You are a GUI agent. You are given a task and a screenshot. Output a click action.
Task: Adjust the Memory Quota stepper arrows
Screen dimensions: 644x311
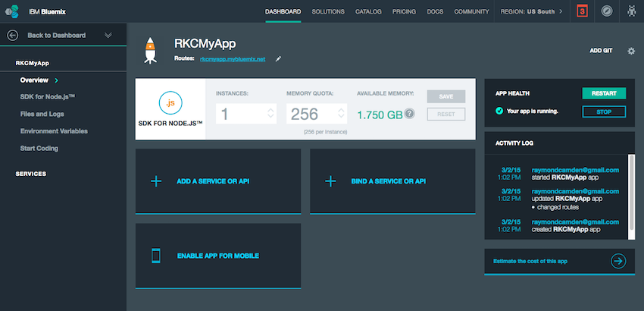pos(341,114)
